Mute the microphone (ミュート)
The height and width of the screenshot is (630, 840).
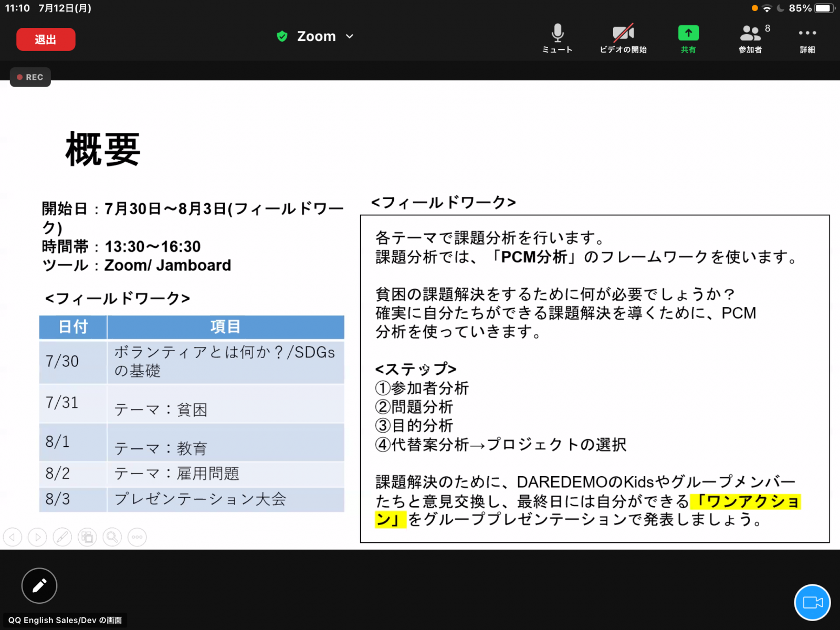pos(557,39)
